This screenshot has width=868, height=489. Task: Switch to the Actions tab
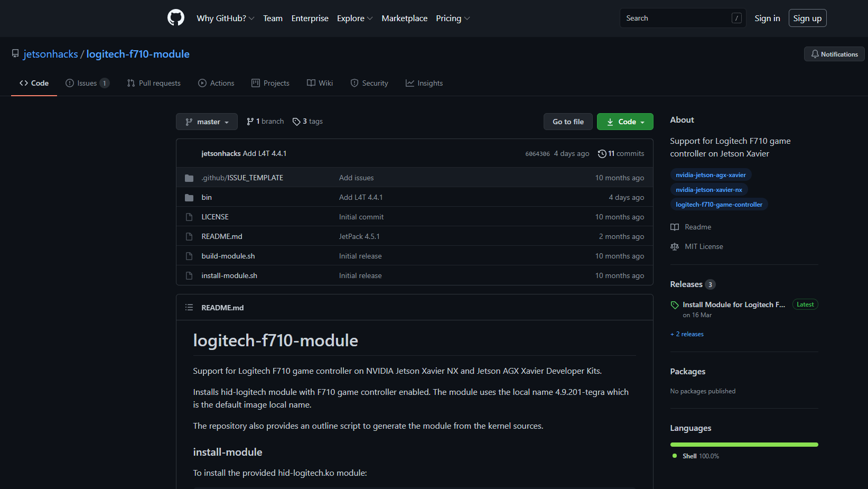click(216, 83)
